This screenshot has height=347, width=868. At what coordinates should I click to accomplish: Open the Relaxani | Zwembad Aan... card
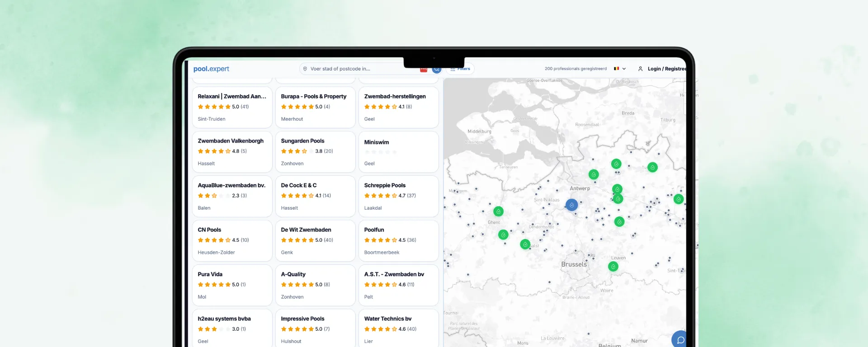point(232,108)
